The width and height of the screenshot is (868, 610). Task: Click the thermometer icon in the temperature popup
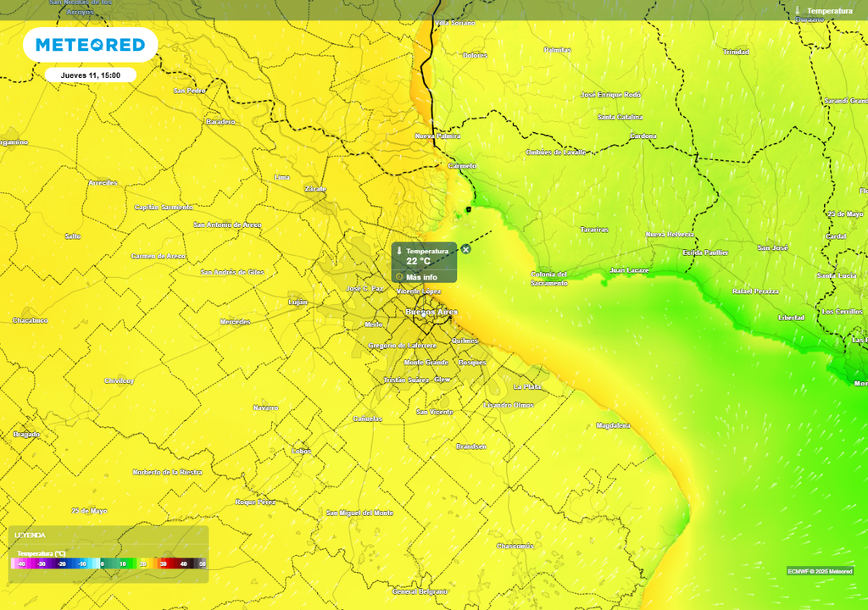pos(399,250)
